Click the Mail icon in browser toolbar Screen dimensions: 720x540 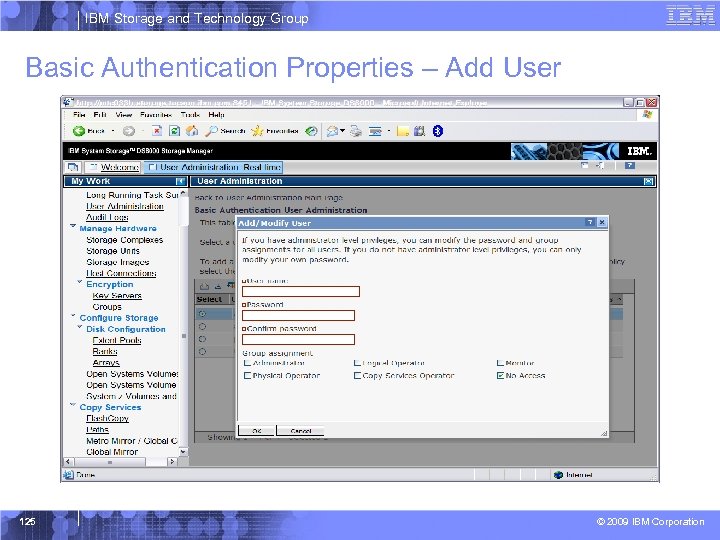click(x=332, y=132)
